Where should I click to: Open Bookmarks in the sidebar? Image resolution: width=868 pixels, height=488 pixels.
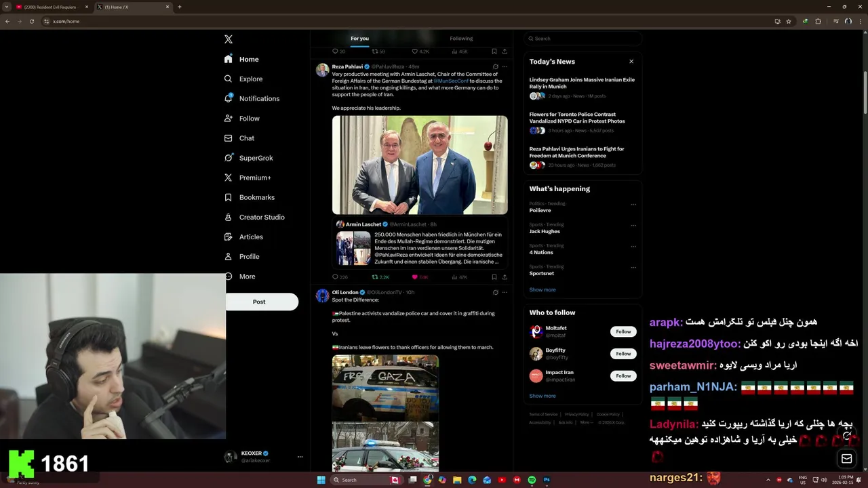click(249, 197)
